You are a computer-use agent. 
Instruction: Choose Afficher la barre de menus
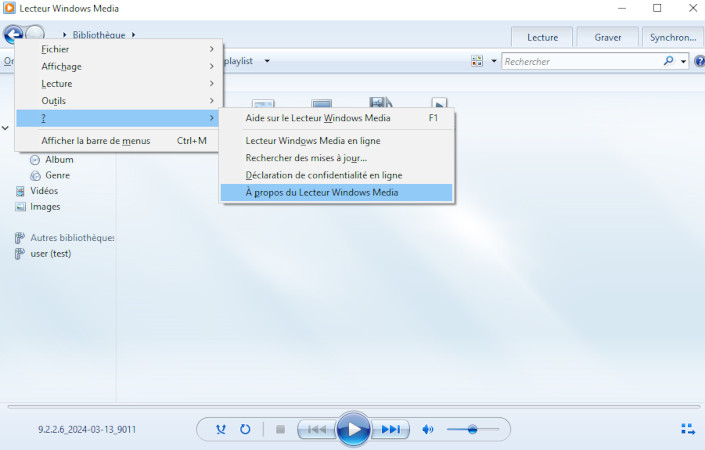pos(117,141)
